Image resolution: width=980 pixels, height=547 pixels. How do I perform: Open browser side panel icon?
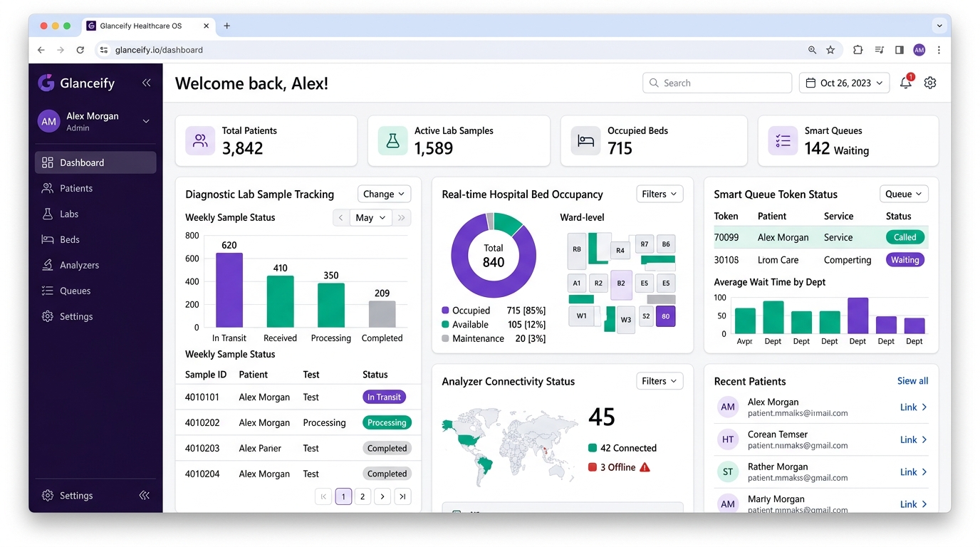[x=900, y=50]
